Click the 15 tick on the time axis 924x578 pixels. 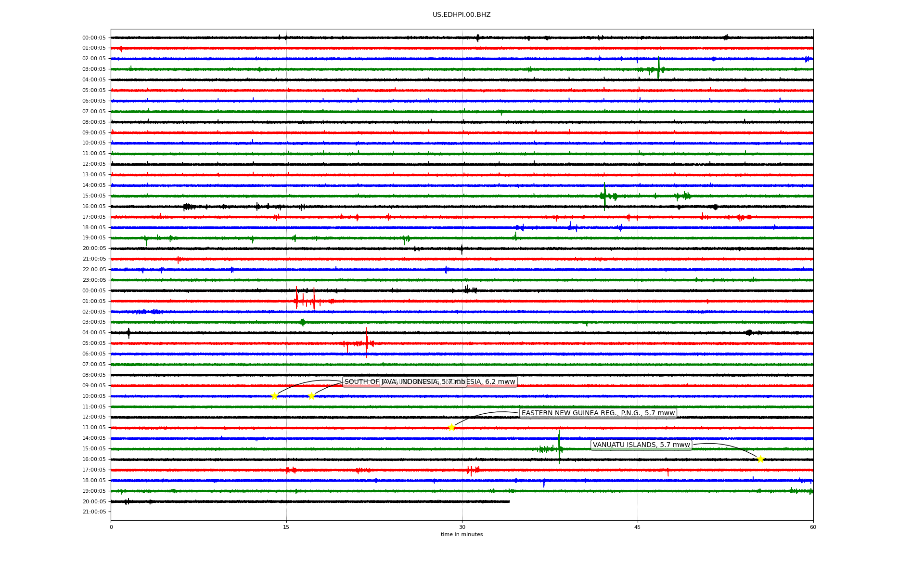click(286, 527)
